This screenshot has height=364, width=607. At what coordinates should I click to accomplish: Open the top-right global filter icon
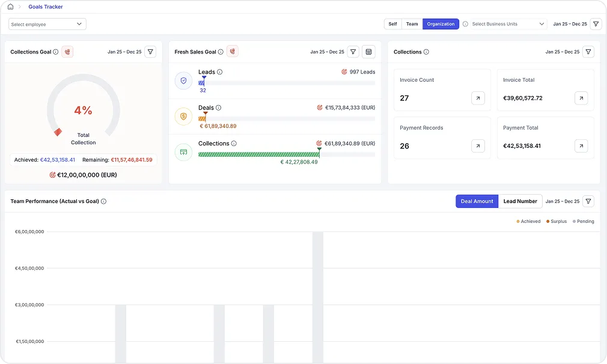(x=596, y=24)
